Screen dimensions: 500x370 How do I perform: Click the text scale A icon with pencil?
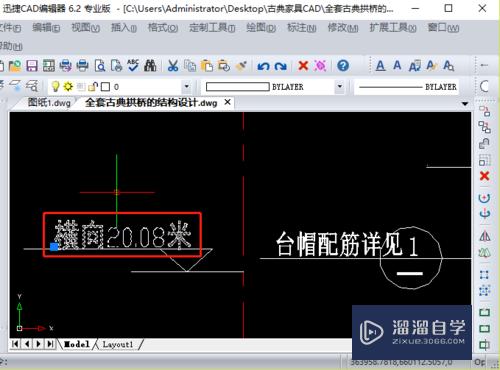[431, 66]
